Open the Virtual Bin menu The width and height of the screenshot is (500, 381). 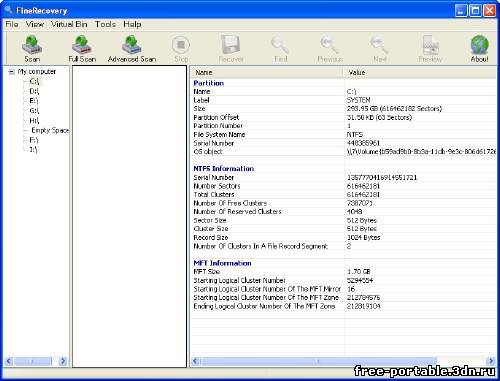(69, 24)
